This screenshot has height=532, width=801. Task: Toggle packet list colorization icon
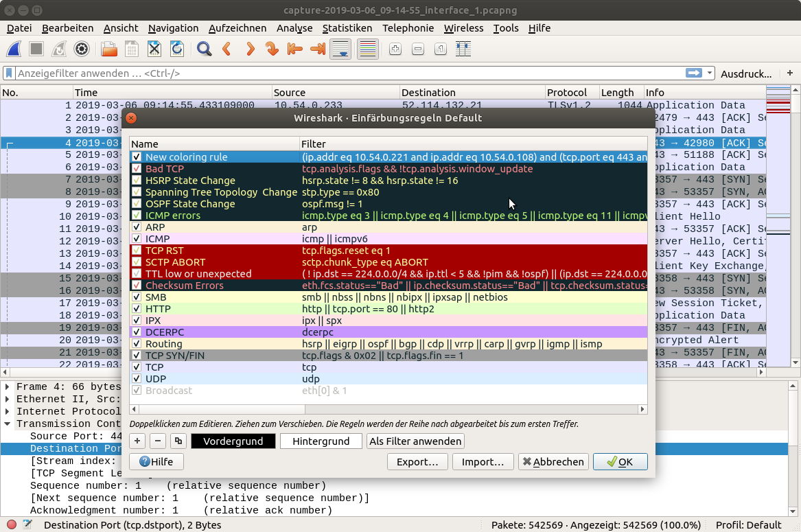(367, 49)
